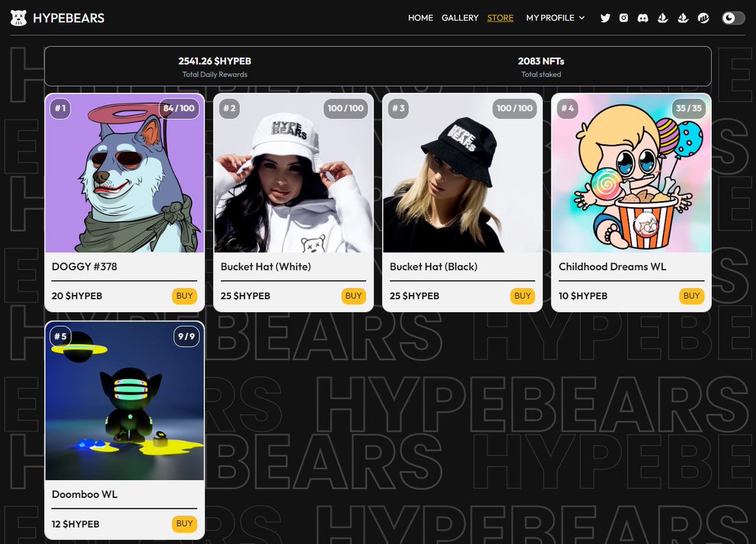The width and height of the screenshot is (756, 544).
Task: Open the GALLERY menu item
Action: 460,18
